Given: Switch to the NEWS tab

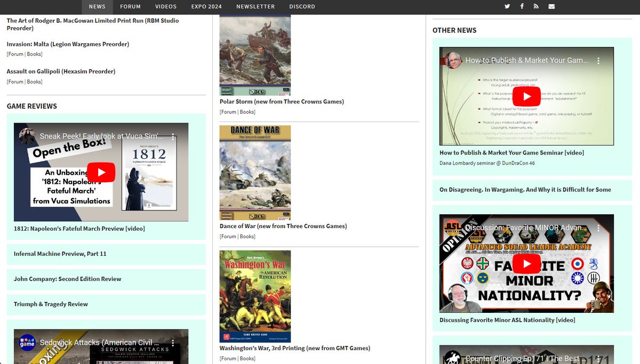Looking at the screenshot, I should pyautogui.click(x=97, y=6).
